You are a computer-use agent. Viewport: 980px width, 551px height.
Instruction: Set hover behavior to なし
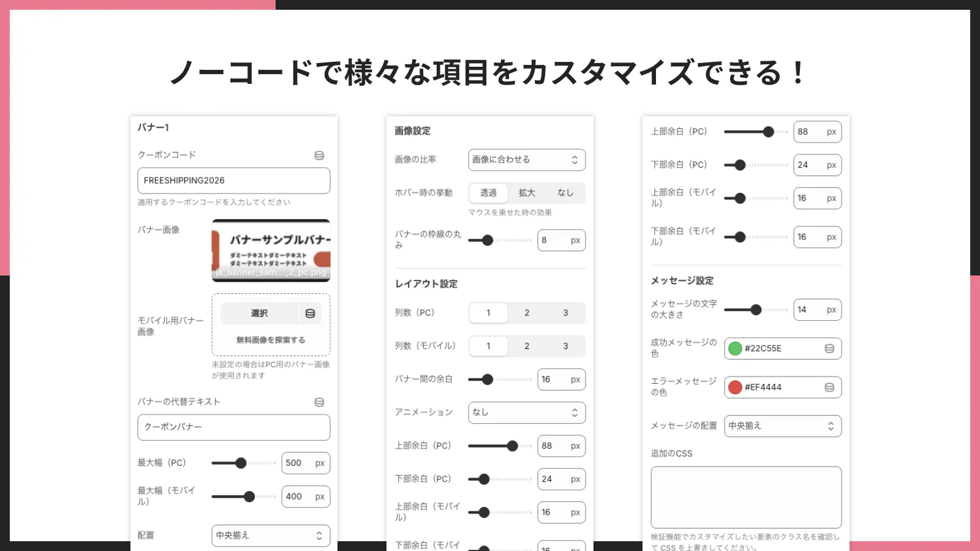(565, 193)
